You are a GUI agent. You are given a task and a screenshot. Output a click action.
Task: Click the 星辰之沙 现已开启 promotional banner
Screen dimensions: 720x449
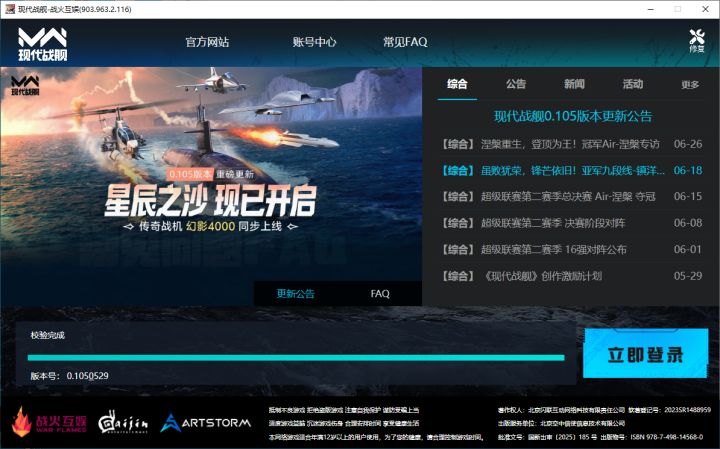(x=211, y=186)
